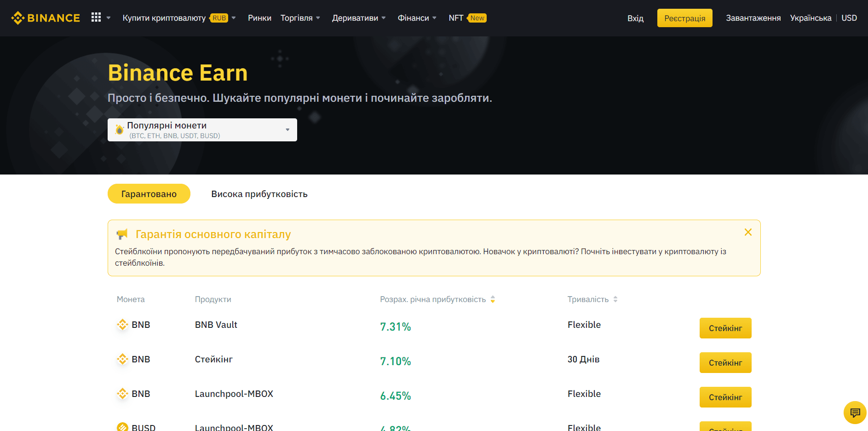868x431 pixels.
Task: Click the Стейкінг product name text
Action: tap(214, 359)
